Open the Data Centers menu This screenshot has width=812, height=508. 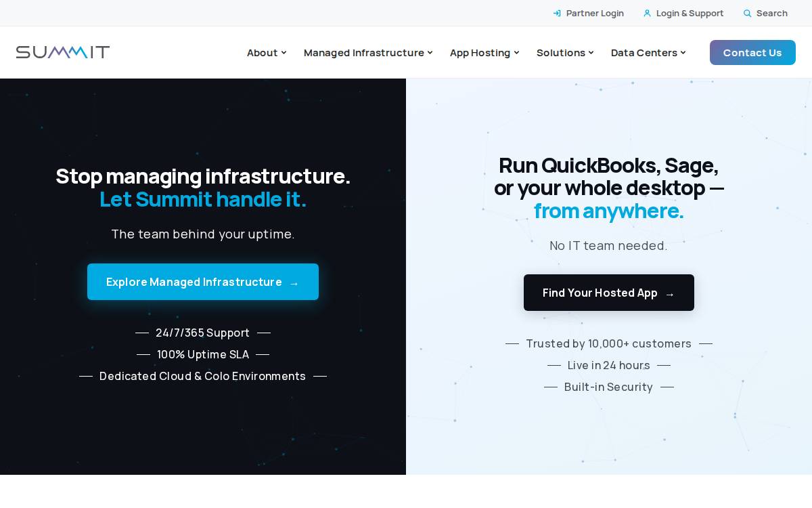coord(648,52)
